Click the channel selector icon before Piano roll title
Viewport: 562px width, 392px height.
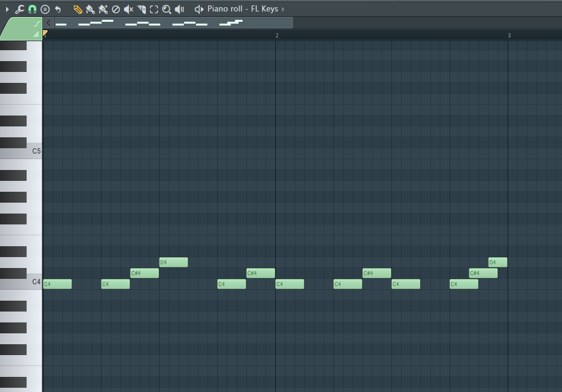coord(199,9)
